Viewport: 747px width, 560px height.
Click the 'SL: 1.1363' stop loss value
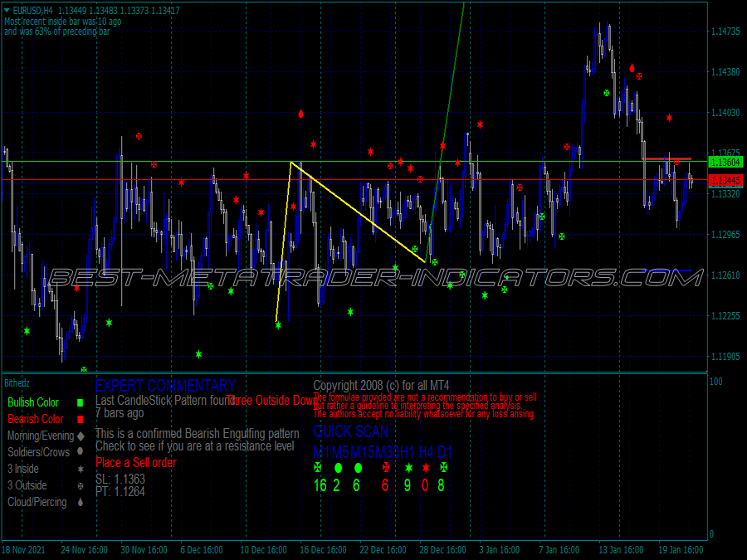pos(120,479)
